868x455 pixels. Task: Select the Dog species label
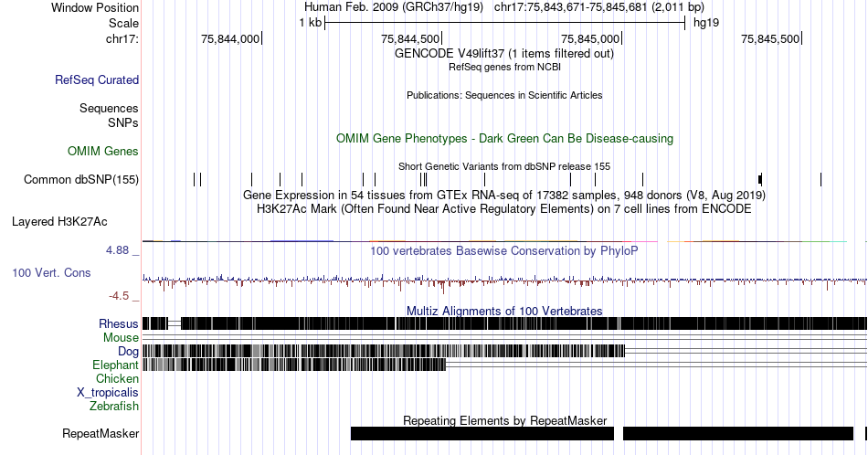coord(128,352)
